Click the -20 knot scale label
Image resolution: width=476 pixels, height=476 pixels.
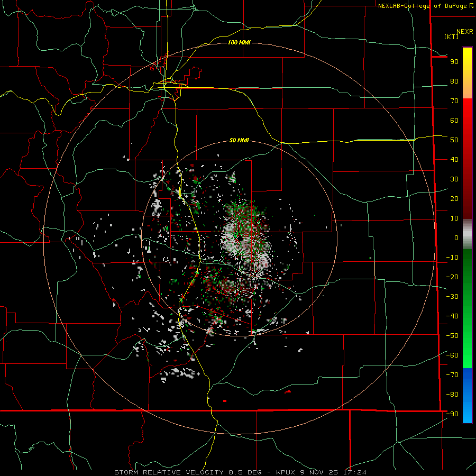point(452,277)
